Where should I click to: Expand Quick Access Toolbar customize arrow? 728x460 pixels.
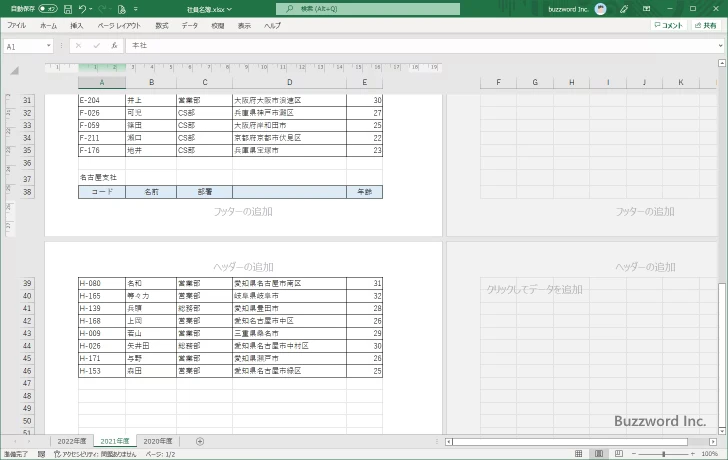136,9
